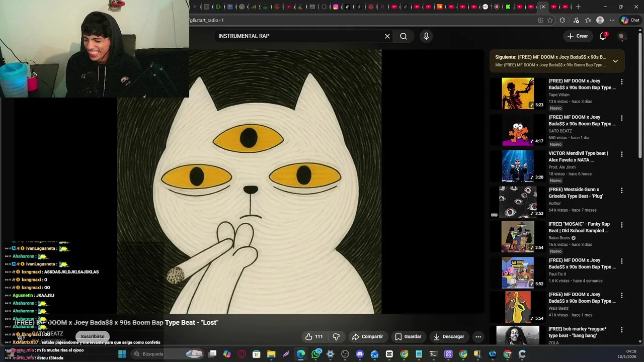The width and height of the screenshot is (644, 362).
Task: Toggle Suscribirse for the channel
Action: (x=93, y=336)
